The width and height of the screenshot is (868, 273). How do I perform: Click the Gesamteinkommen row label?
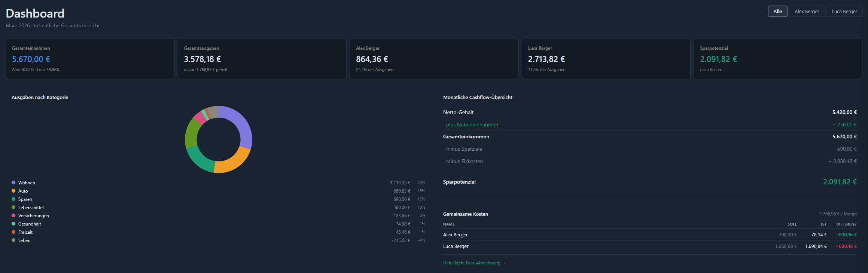(x=466, y=136)
